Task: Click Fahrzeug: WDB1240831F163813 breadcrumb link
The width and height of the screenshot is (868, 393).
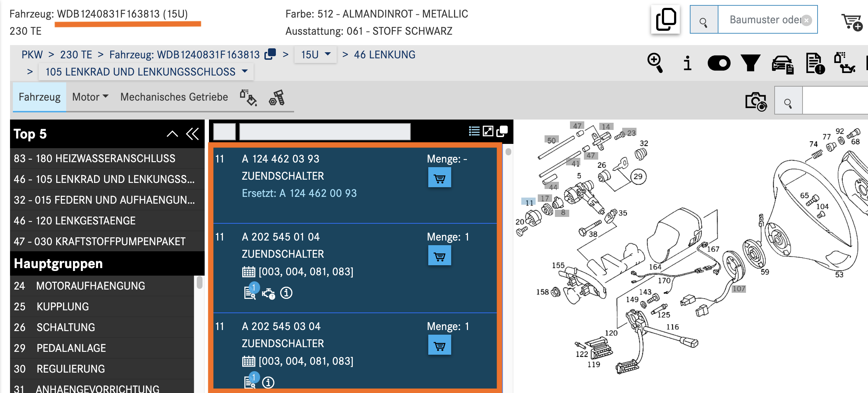Action: 185,54
